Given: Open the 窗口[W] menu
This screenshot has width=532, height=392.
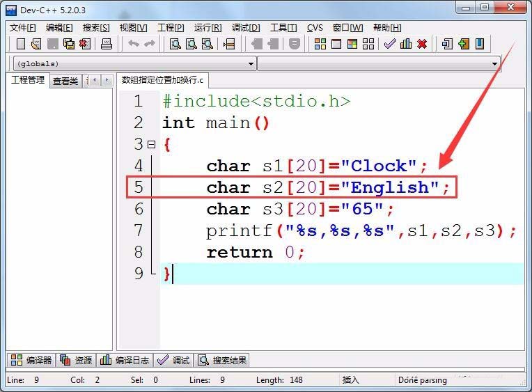Looking at the screenshot, I should (x=347, y=27).
